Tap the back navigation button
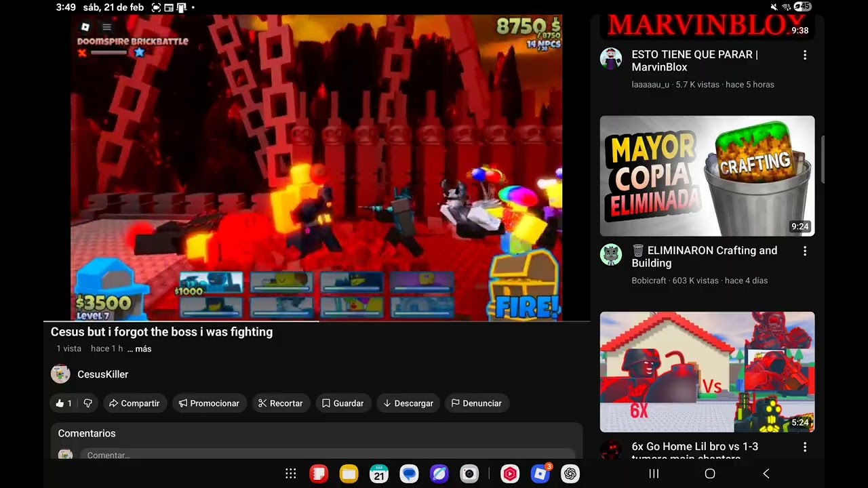 click(x=766, y=474)
